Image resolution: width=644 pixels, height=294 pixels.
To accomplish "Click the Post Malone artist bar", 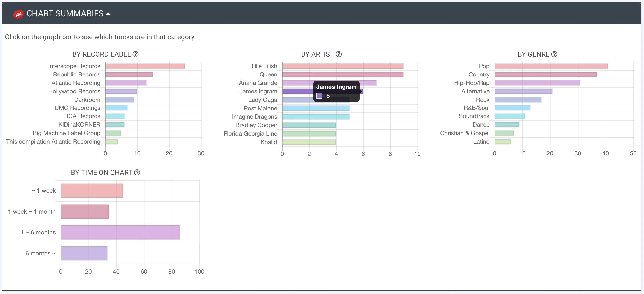I will pyautogui.click(x=316, y=108).
